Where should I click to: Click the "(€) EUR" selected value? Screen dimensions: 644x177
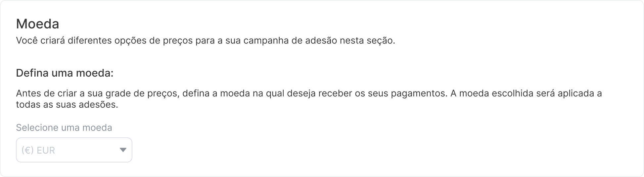38,151
